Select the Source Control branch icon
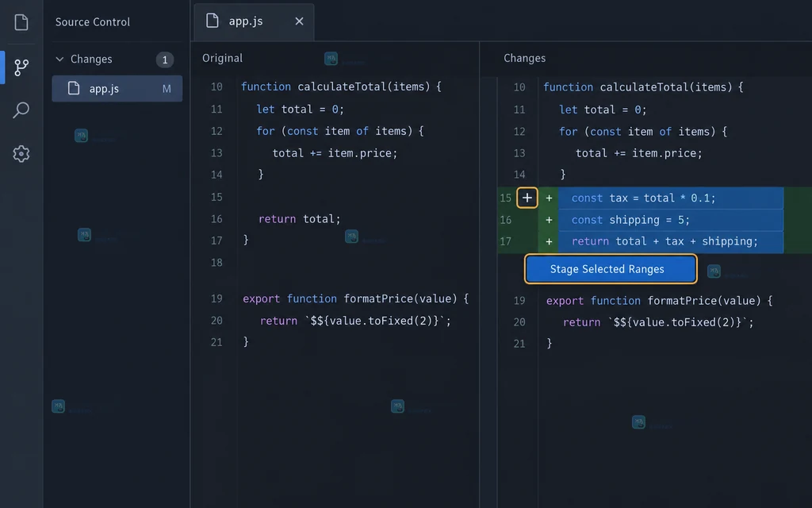 (x=21, y=67)
